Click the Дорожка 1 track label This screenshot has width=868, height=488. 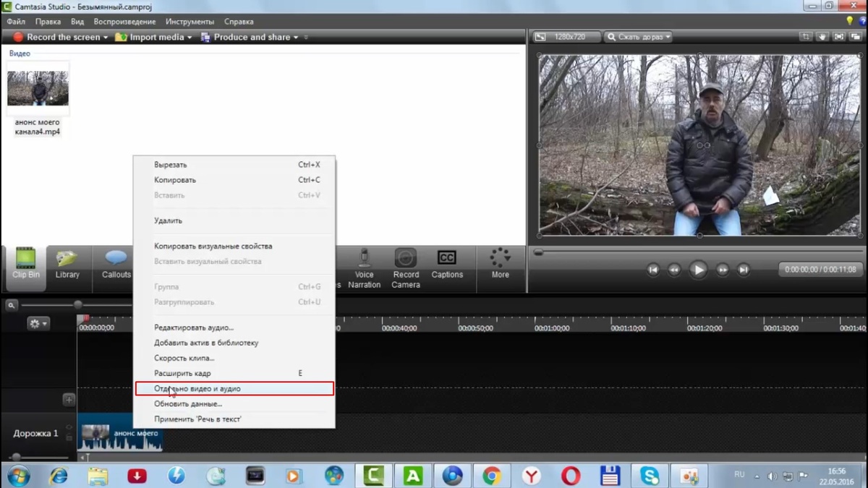pyautogui.click(x=35, y=434)
